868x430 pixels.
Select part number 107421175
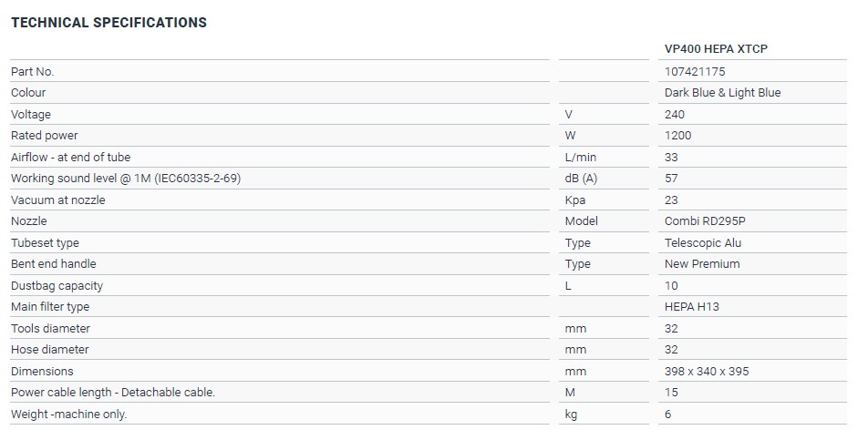pos(696,71)
